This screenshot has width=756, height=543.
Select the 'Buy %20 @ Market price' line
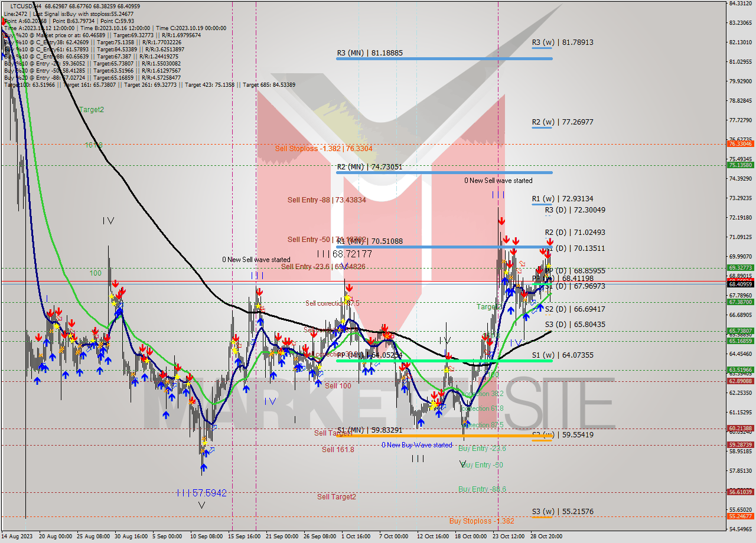point(102,35)
